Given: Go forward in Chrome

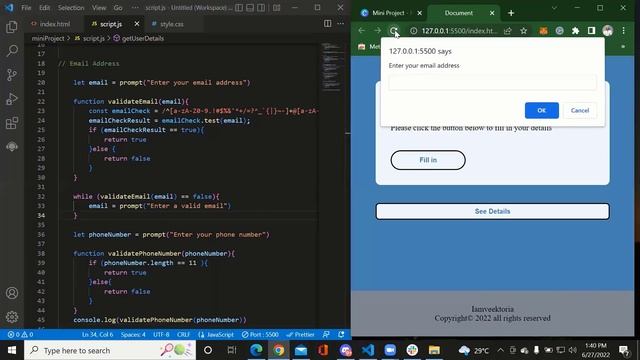Looking at the screenshot, I should click(x=378, y=31).
